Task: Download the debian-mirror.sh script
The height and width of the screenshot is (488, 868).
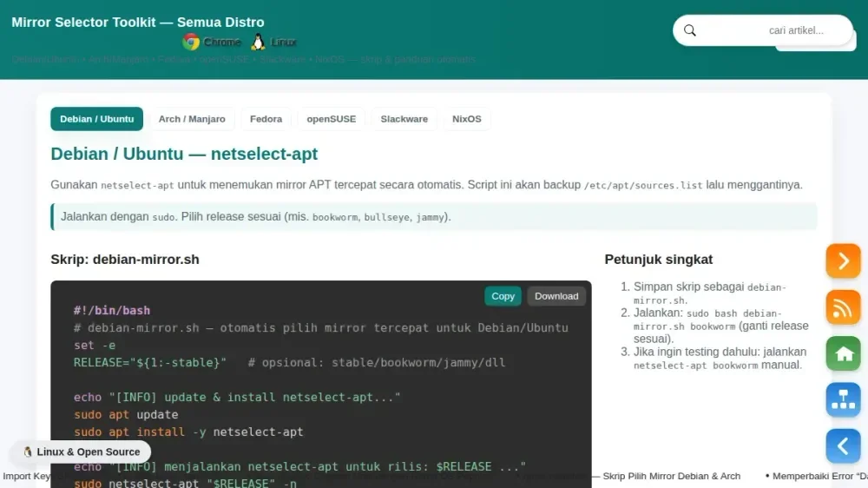Action: pos(556,296)
